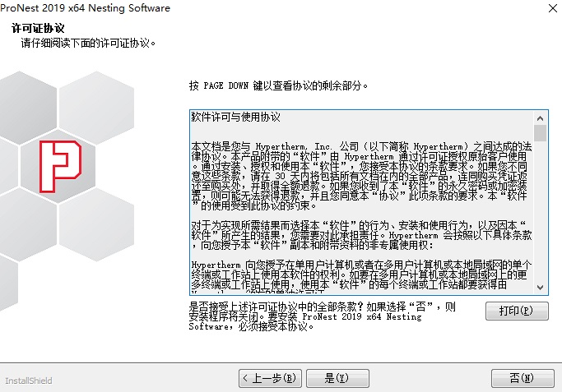Image resolution: width=562 pixels, height=392 pixels.
Task: Click the heading 软件许可与使用协议
Action: click(x=235, y=117)
